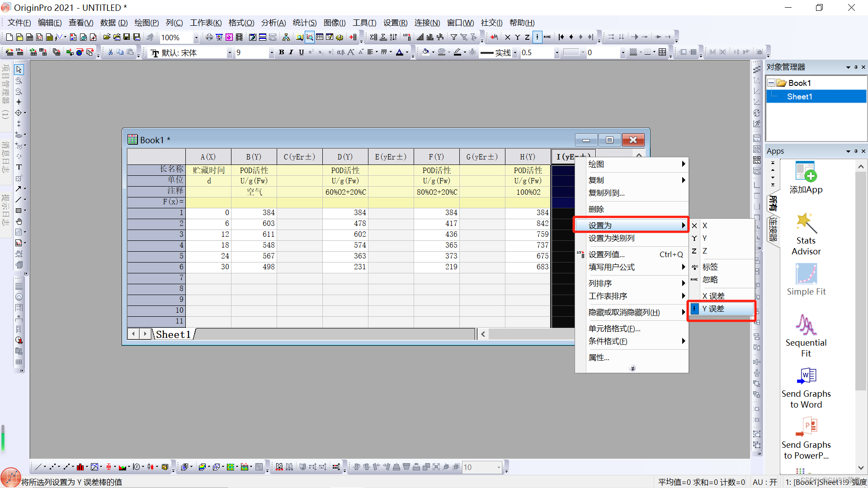Screen dimensions: 868x488
Task: Click Set as X column toolbar icon
Action: pyautogui.click(x=507, y=38)
